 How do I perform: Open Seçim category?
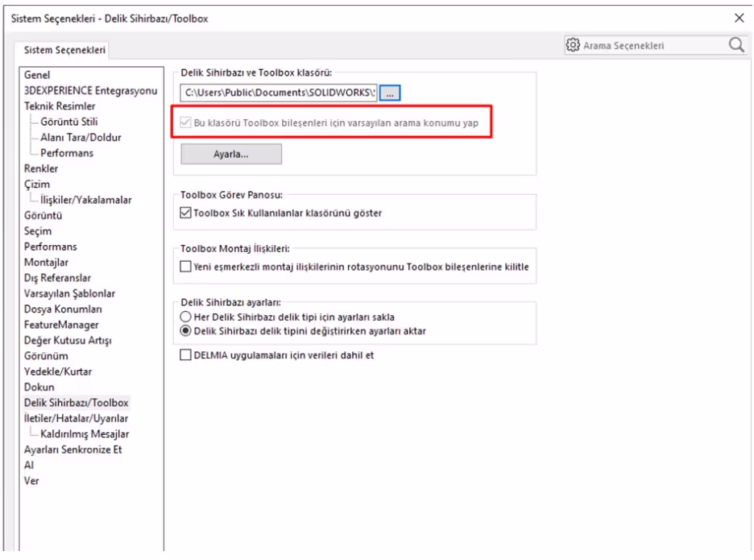point(38,231)
